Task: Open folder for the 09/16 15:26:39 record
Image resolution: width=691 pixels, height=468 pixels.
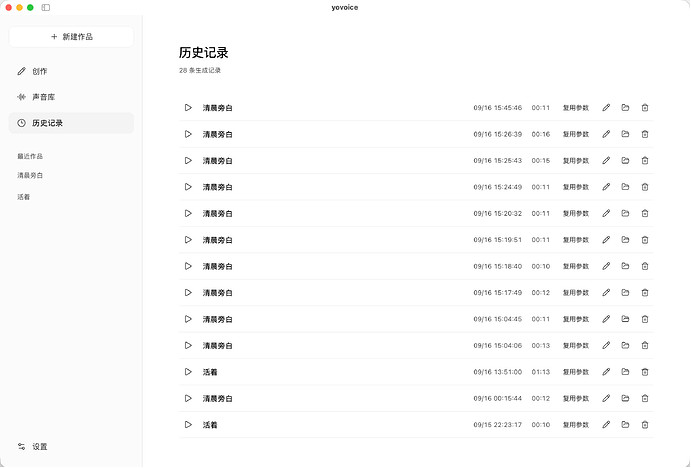Action: (625, 134)
